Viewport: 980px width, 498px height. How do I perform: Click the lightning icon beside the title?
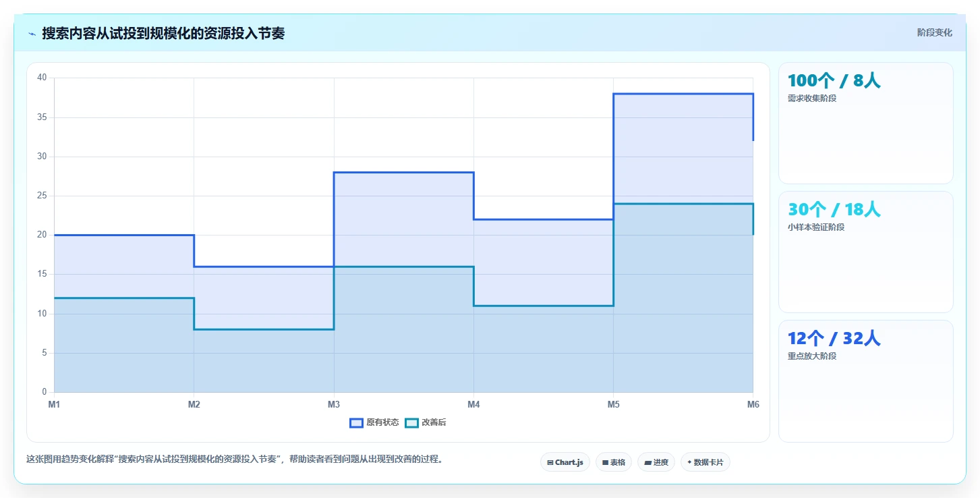[x=32, y=34]
